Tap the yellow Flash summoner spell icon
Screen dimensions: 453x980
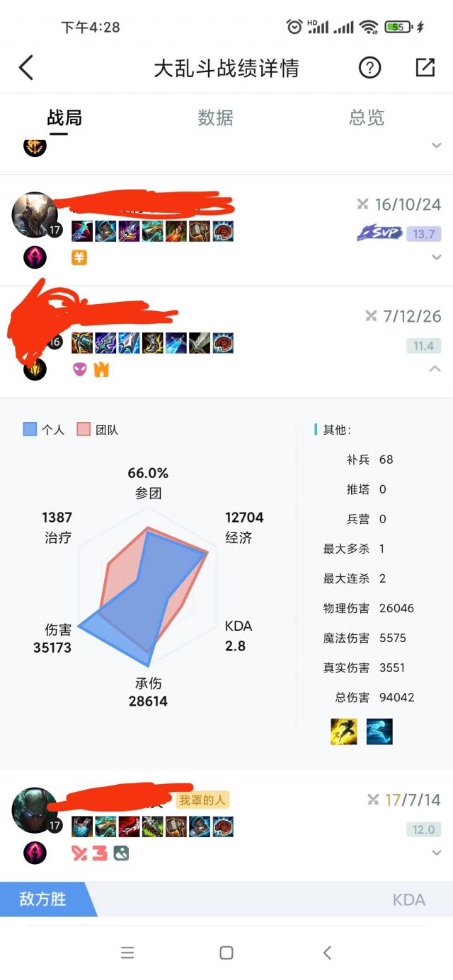point(344,731)
